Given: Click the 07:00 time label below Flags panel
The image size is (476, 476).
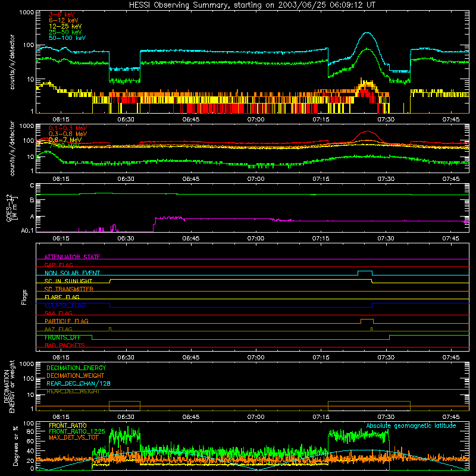Looking at the screenshot, I should tap(256, 358).
